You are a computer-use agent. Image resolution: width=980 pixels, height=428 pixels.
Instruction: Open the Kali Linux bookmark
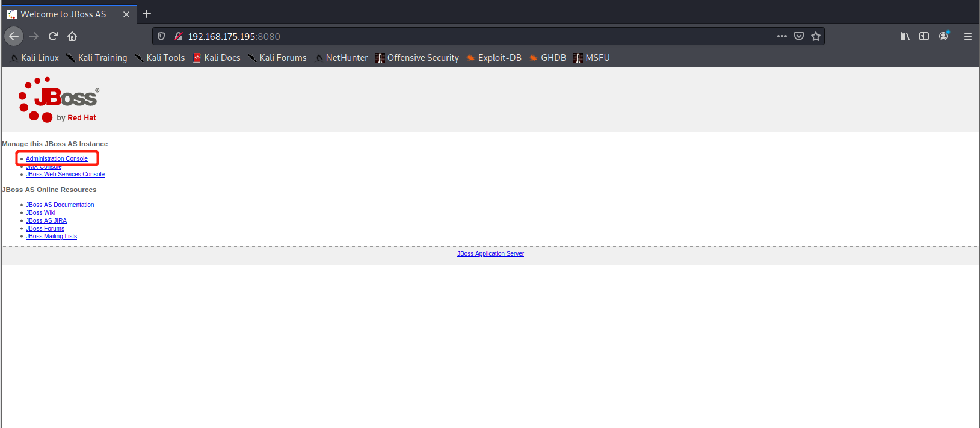(x=35, y=58)
